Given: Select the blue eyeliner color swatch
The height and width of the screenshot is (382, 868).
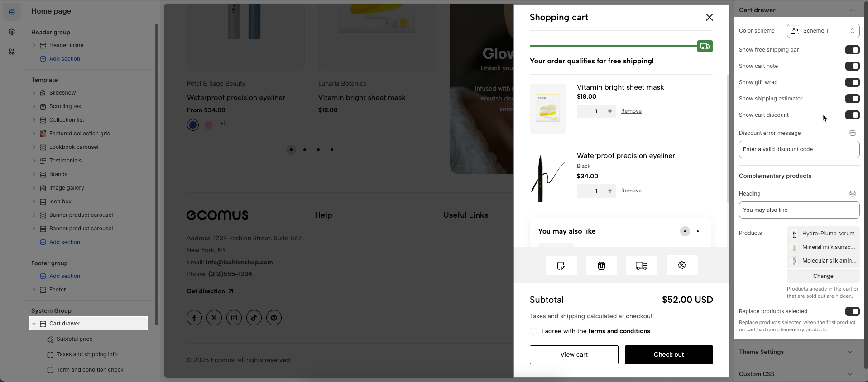Looking at the screenshot, I should coord(193,125).
